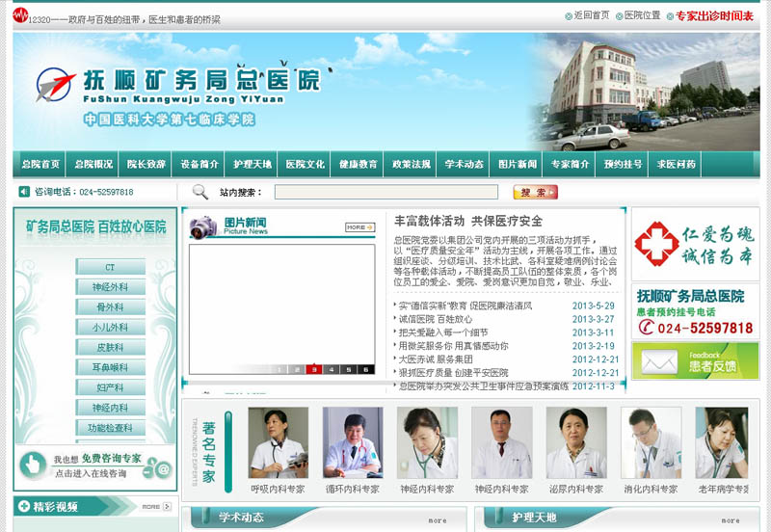Viewport: 771px width, 532px height.
Task: Open the 专家出诊时间表 link
Action: pos(714,15)
